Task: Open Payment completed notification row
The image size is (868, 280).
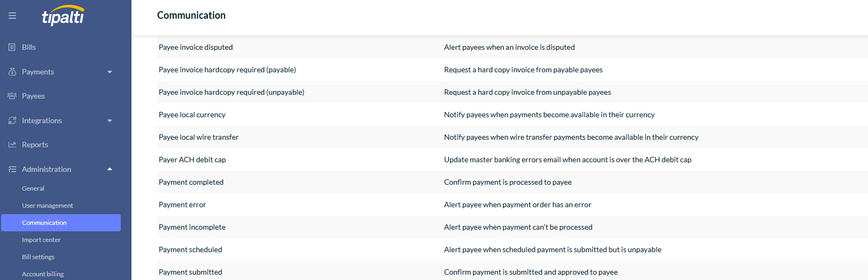Action: click(x=512, y=182)
